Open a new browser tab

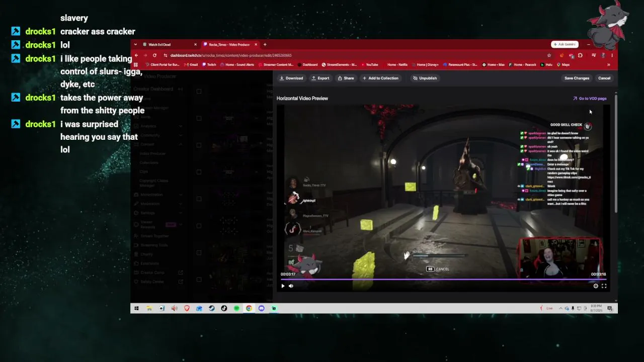tap(265, 45)
